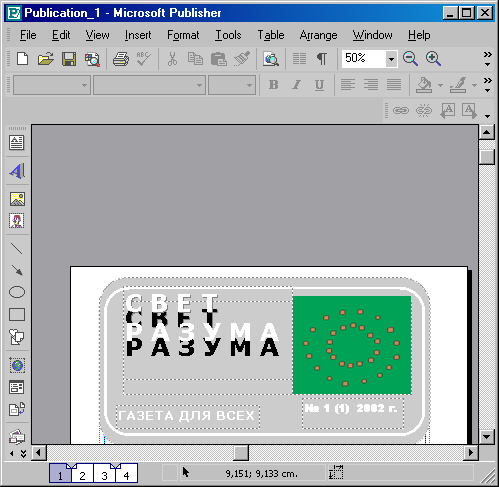The height and width of the screenshot is (487, 499).
Task: Open the 50% zoom dropdown
Action: pos(391,59)
